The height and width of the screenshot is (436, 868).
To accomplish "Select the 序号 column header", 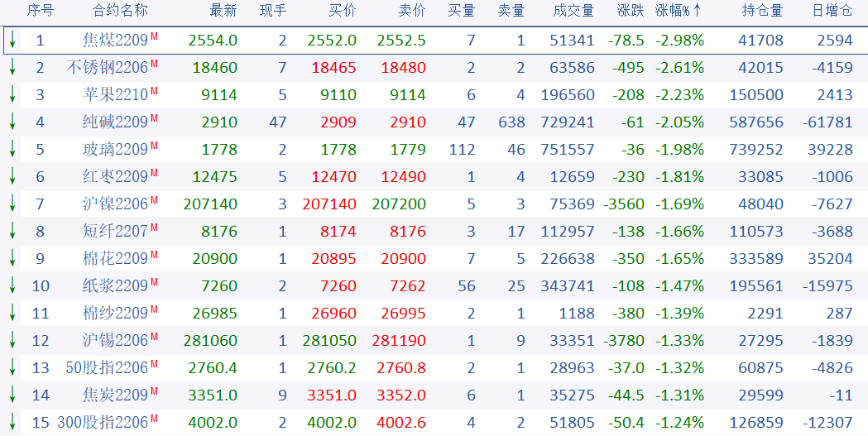I will click(40, 11).
